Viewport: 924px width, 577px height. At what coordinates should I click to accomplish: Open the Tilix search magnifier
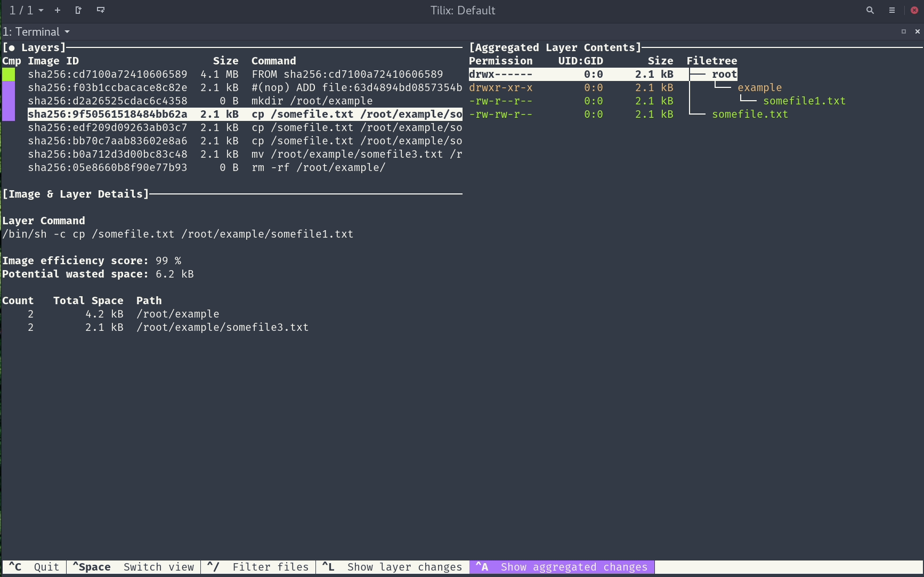870,10
